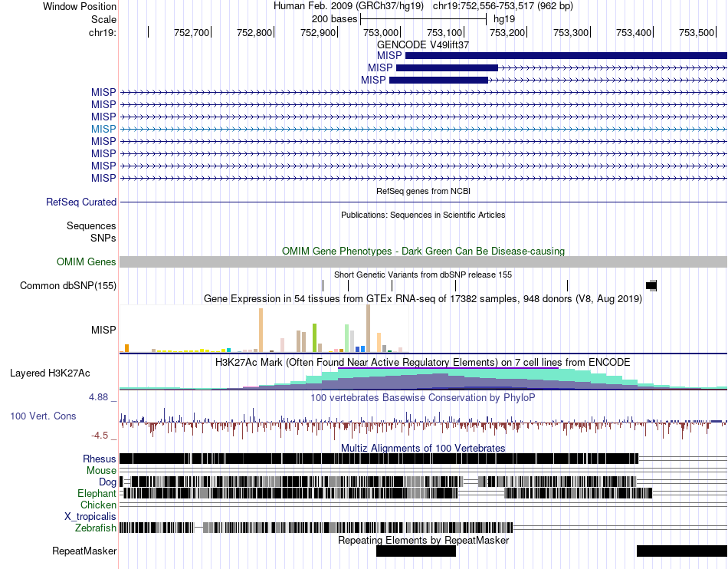Image resolution: width=728 pixels, height=569 pixels.
Task: Click the MISP exon block reaching the right edge
Action: tap(566, 56)
